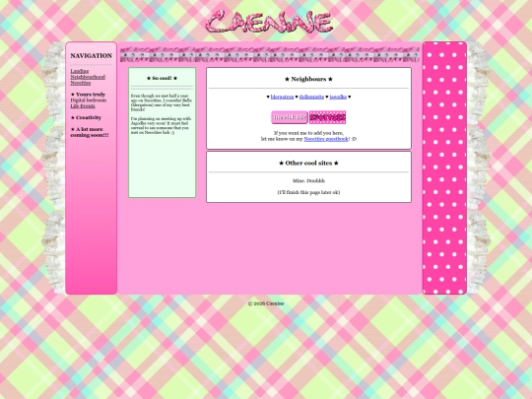Open the Landing page link
532x399 pixels.
pyautogui.click(x=80, y=71)
